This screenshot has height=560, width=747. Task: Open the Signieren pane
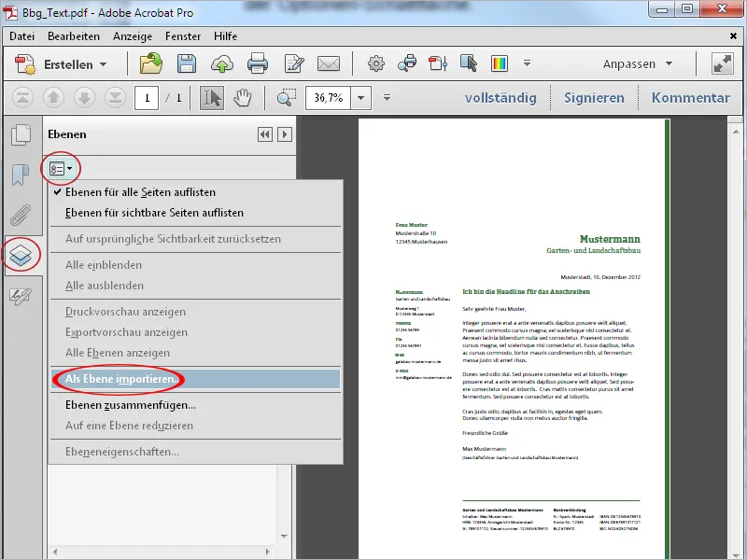(x=594, y=98)
